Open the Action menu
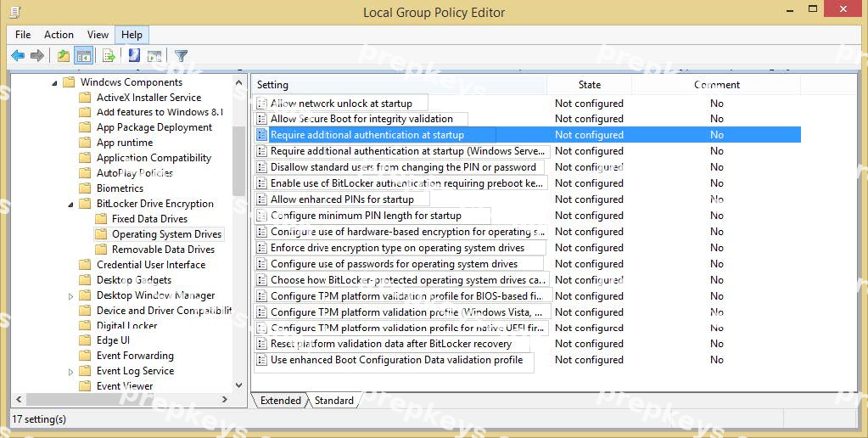 point(59,34)
